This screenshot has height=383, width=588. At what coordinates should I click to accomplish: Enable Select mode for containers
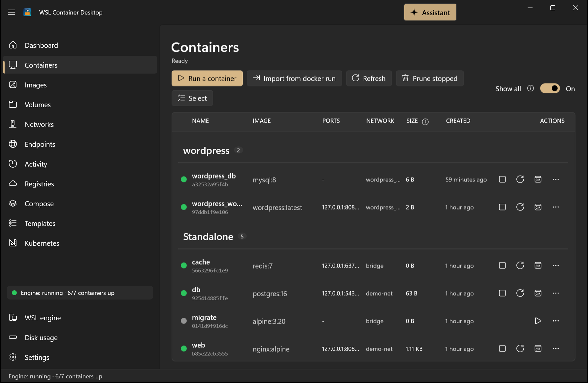(192, 98)
